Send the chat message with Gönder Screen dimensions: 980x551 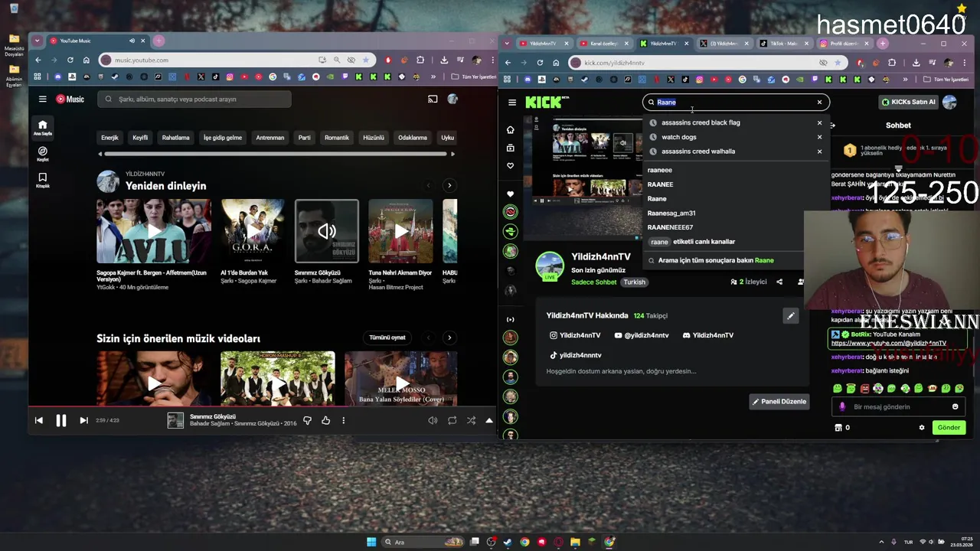coord(949,428)
